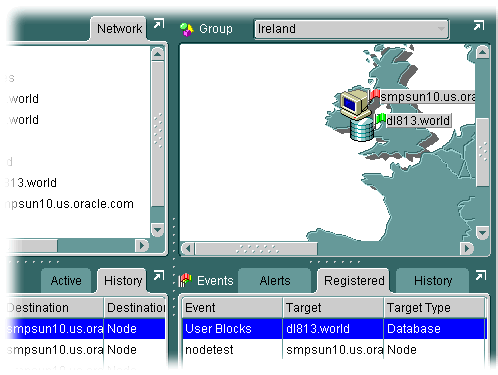Select the User Blocks event row
The image size is (498, 375).
(334, 329)
